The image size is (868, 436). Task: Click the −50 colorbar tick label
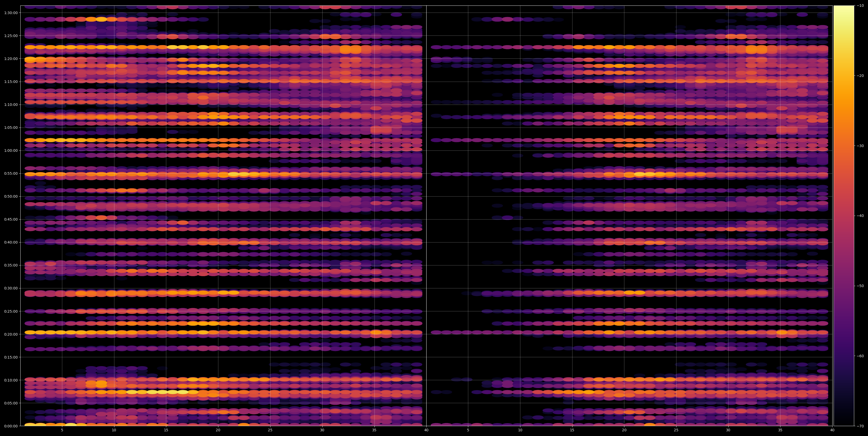860,286
